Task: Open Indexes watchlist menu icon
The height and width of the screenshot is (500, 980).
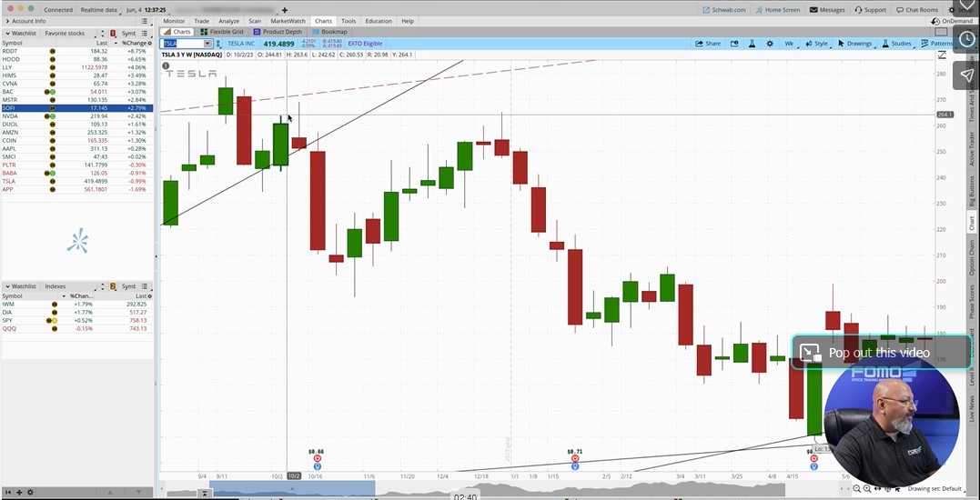Action: point(145,286)
